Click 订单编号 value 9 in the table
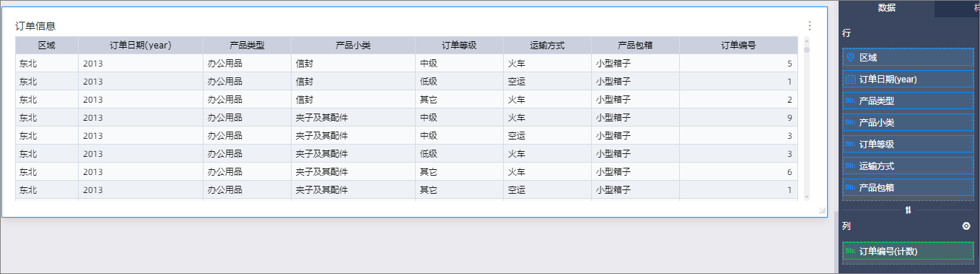This screenshot has width=980, height=274. [789, 118]
